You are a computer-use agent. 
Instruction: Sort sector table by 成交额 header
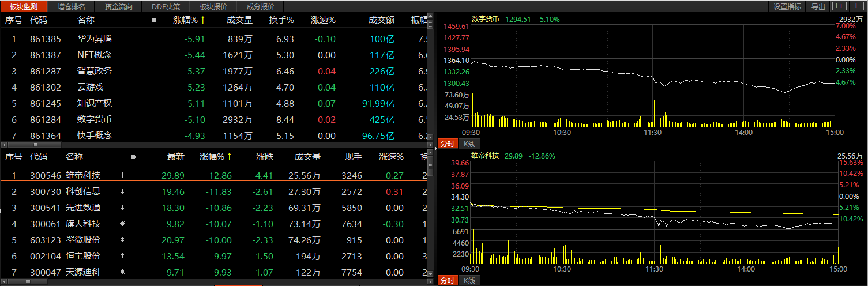(x=382, y=20)
